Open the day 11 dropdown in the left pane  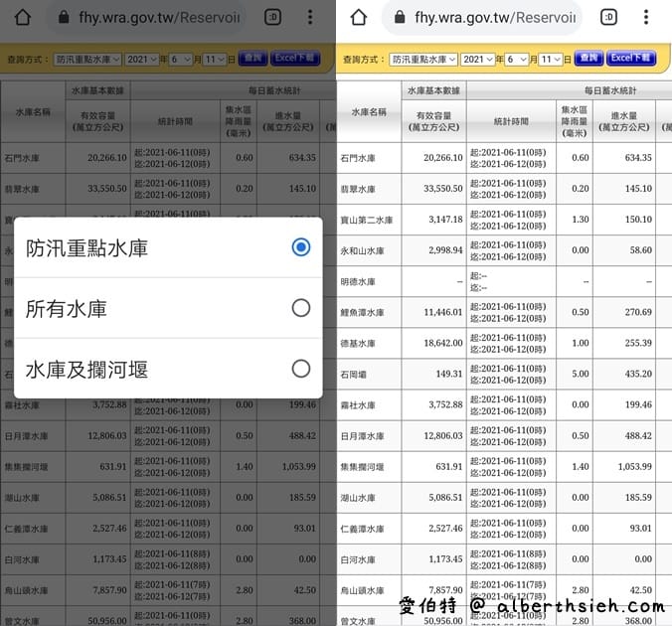215,60
